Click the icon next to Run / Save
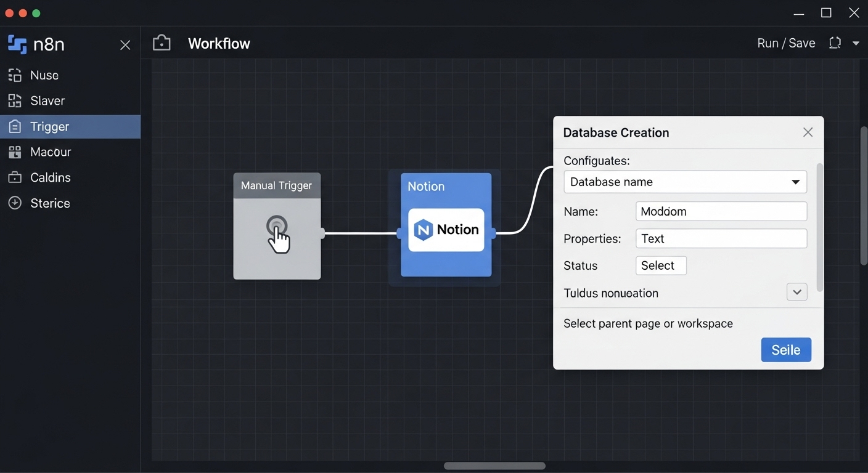 pyautogui.click(x=835, y=43)
